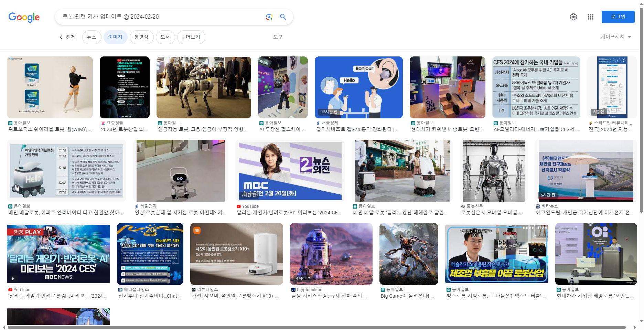Open link AI 무장한 헬스케어
The image size is (644, 330).
tap(282, 129)
